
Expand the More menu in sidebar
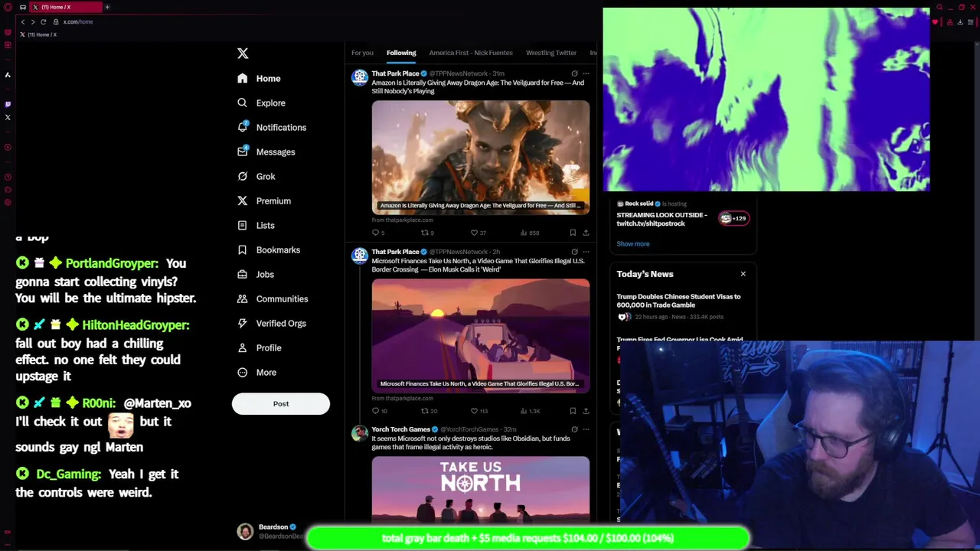point(257,372)
